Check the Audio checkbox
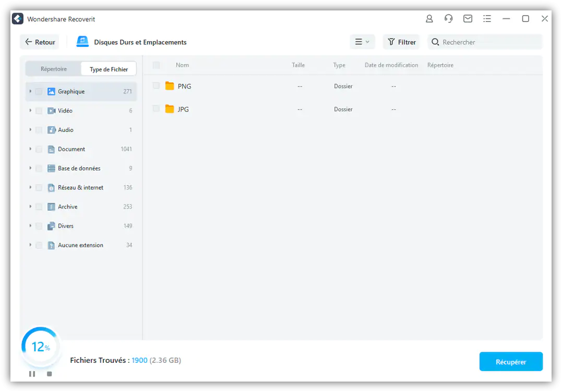This screenshot has height=392, width=562. [x=39, y=130]
